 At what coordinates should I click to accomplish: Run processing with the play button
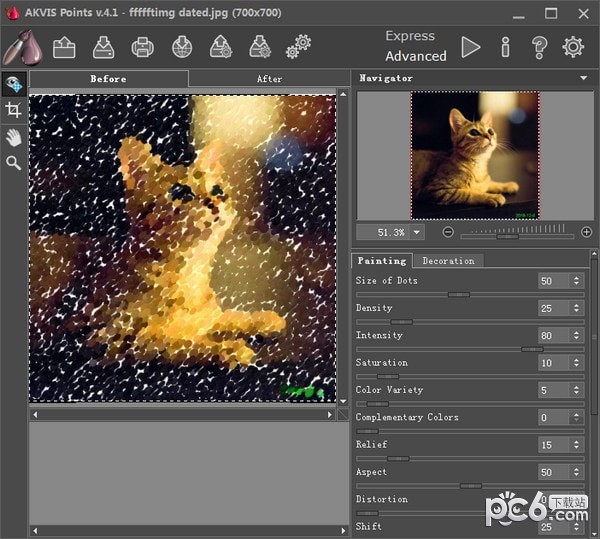point(470,46)
